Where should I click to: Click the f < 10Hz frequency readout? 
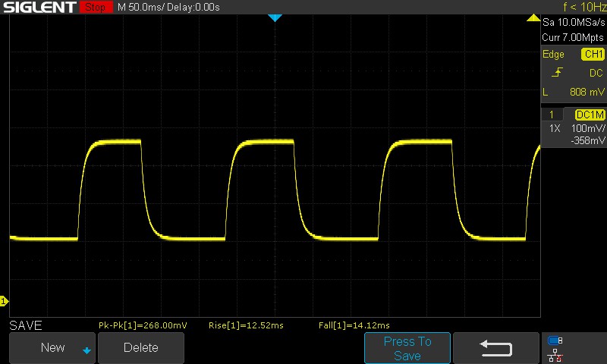pos(584,7)
